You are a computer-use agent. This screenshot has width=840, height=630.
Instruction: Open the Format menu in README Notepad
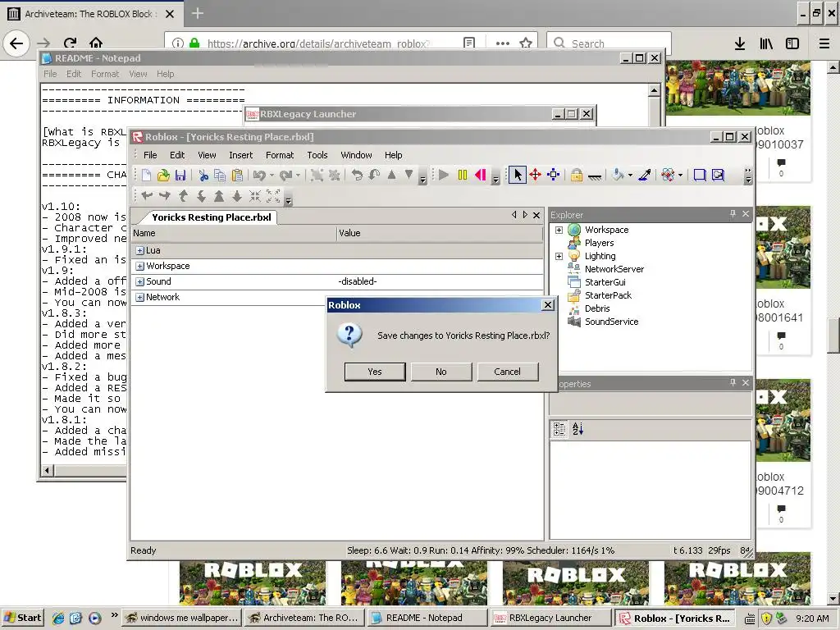tap(105, 74)
